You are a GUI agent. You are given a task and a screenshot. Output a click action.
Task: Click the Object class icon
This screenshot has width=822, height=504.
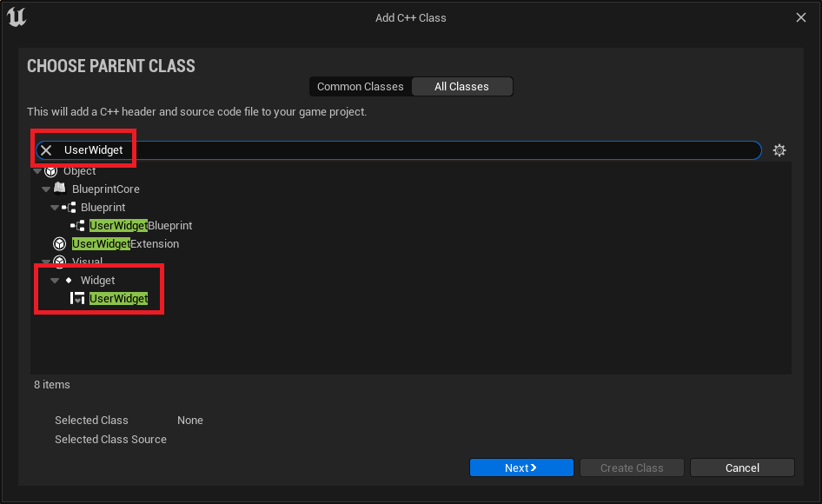coord(51,171)
